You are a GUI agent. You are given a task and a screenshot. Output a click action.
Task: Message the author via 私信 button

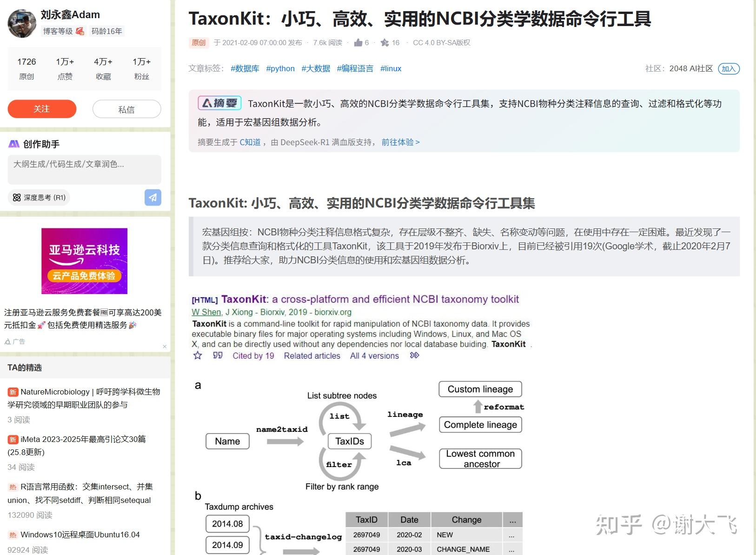tap(126, 108)
